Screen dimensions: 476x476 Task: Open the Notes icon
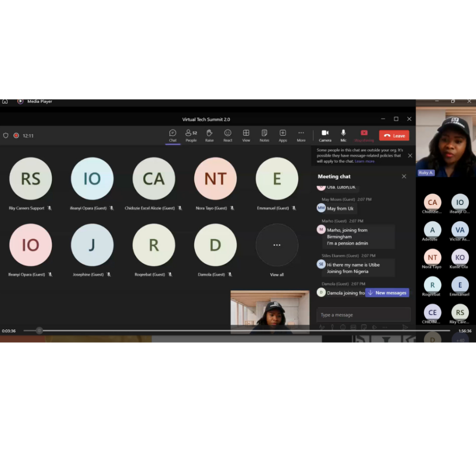264,135
